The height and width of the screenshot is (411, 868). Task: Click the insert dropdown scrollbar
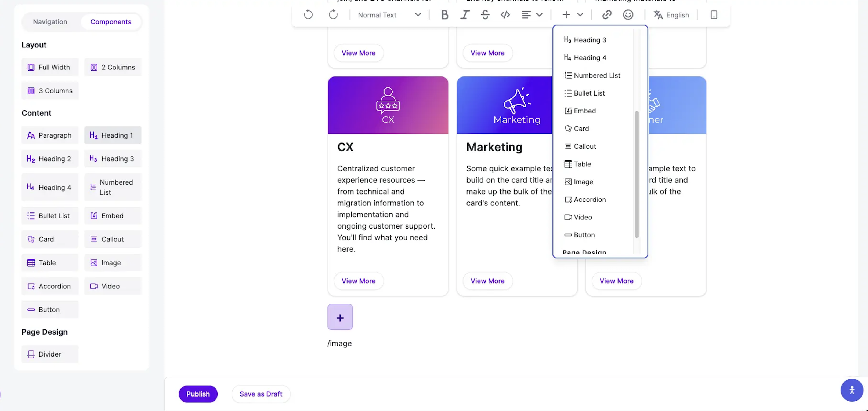636,174
